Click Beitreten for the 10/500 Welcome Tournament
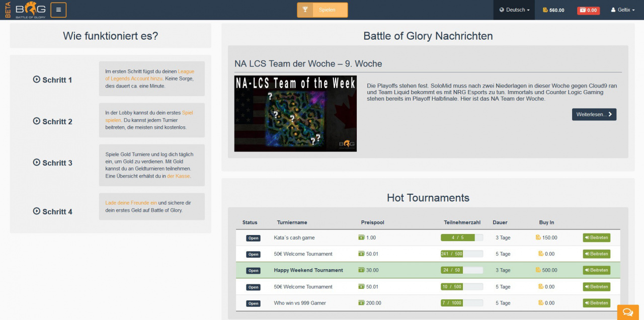644x320 pixels. [597, 287]
